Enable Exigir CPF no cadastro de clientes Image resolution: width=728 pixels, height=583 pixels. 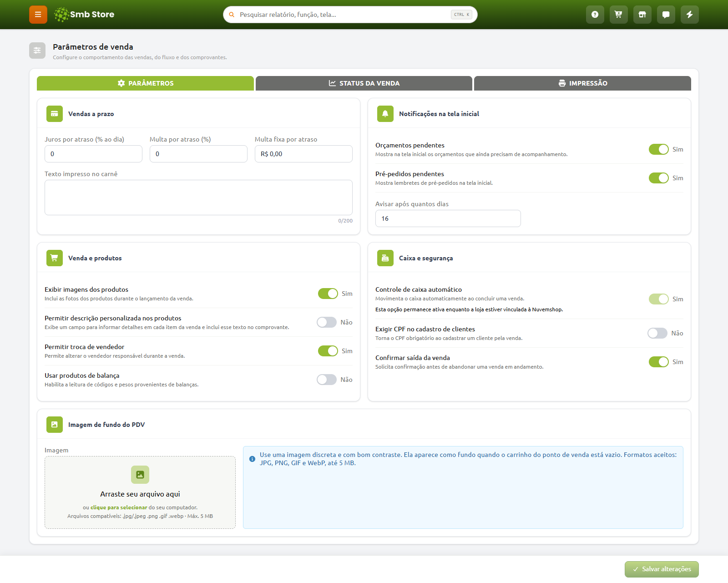(657, 333)
